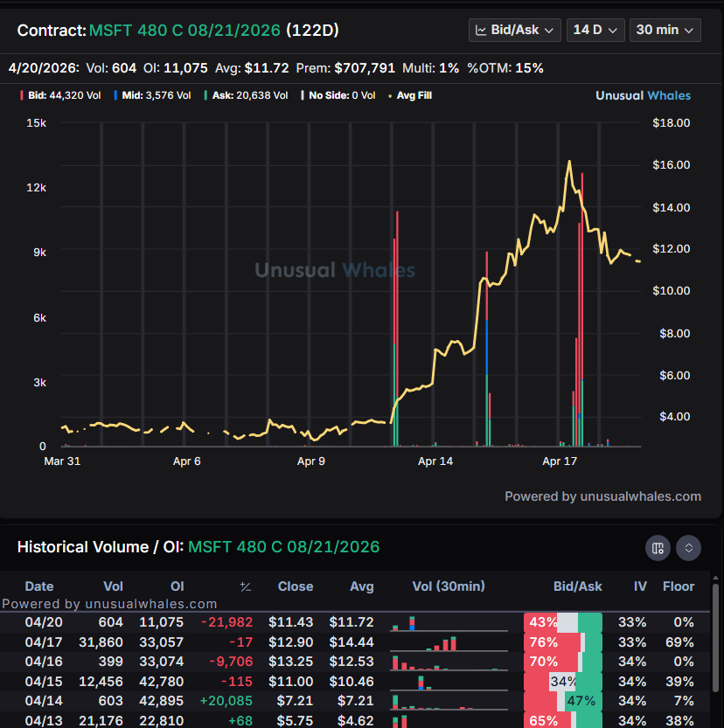The height and width of the screenshot is (728, 724).
Task: Click the 31,860 volume cell
Action: click(101, 642)
